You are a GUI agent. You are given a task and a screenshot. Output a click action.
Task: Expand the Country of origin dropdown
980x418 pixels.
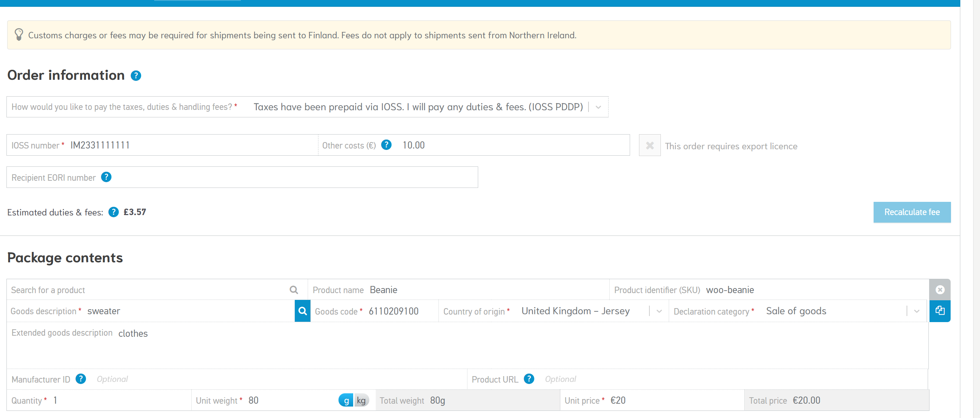[659, 311]
